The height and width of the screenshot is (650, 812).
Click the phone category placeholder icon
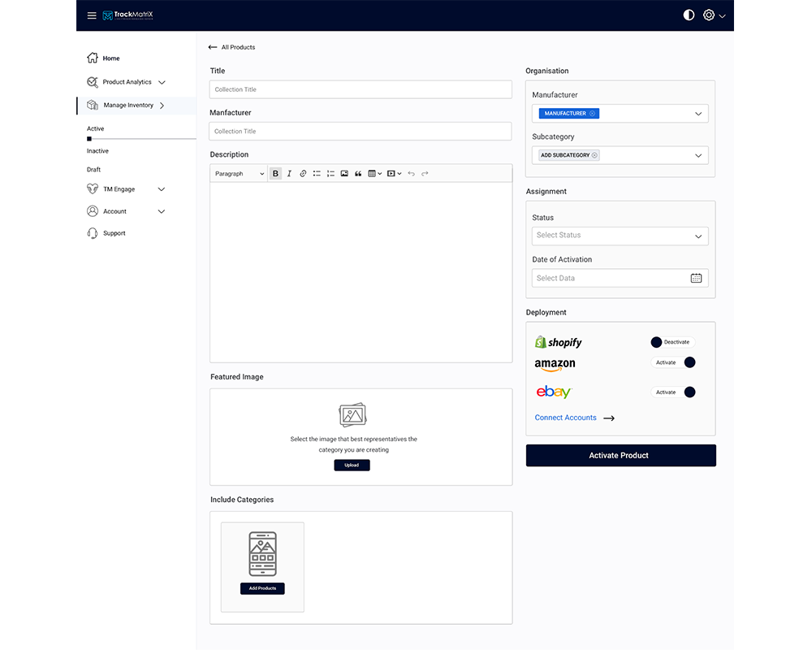(x=262, y=553)
